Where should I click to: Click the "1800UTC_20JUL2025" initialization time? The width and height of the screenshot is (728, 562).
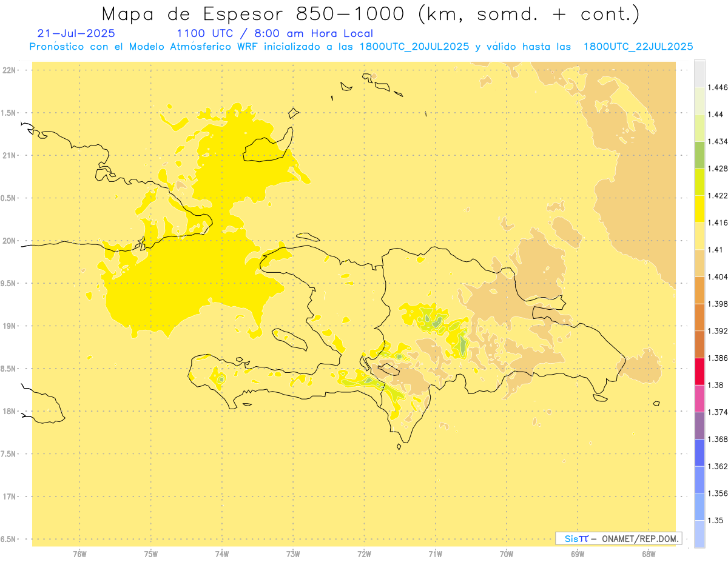(414, 47)
